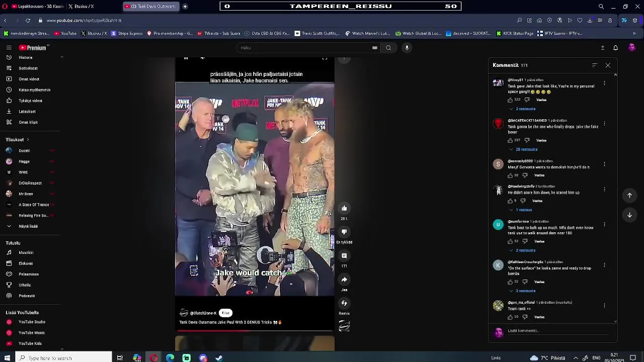Remix this Short
Image resolution: width=644 pixels, height=362 pixels.
pyautogui.click(x=344, y=303)
